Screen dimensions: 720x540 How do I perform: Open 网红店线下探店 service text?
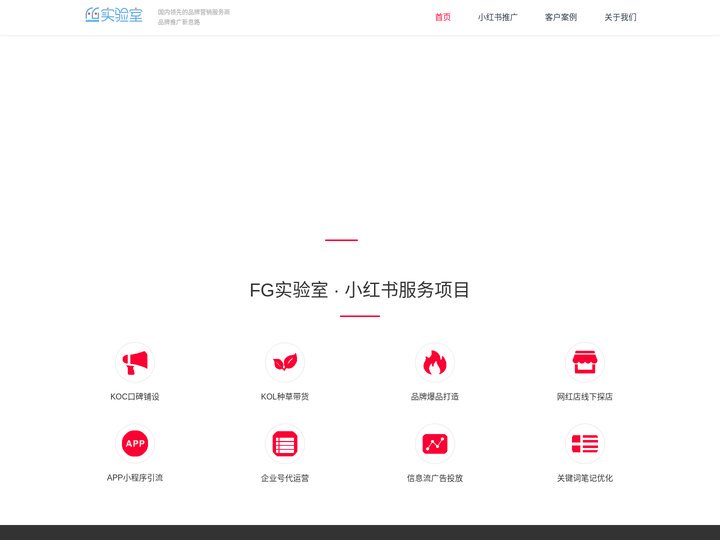coord(585,397)
